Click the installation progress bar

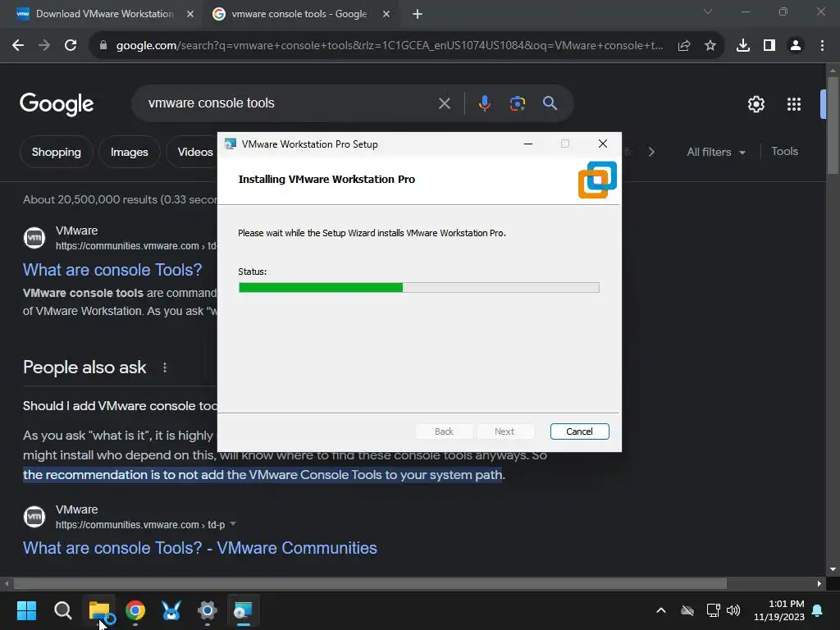click(x=419, y=288)
